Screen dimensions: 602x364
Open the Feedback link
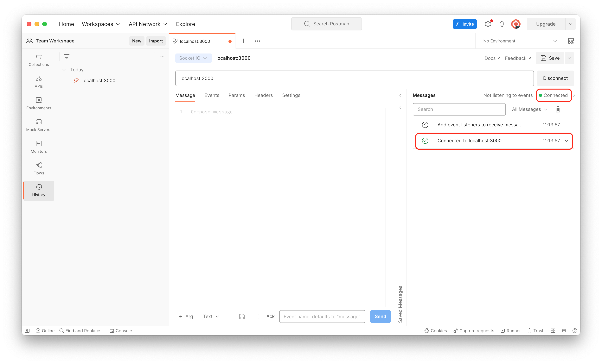click(x=518, y=58)
